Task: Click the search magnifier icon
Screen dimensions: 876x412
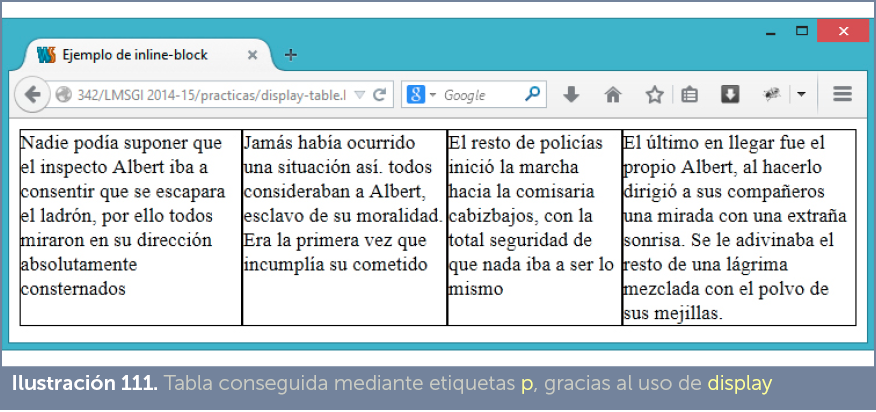Action: click(532, 95)
